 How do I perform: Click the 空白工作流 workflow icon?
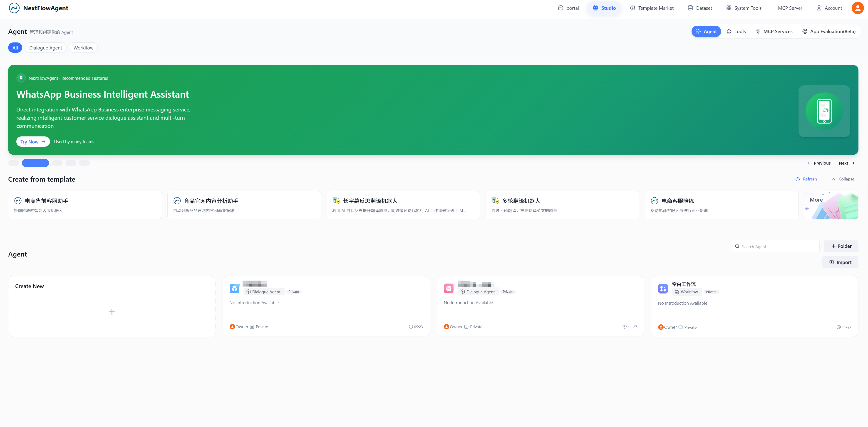click(x=663, y=289)
